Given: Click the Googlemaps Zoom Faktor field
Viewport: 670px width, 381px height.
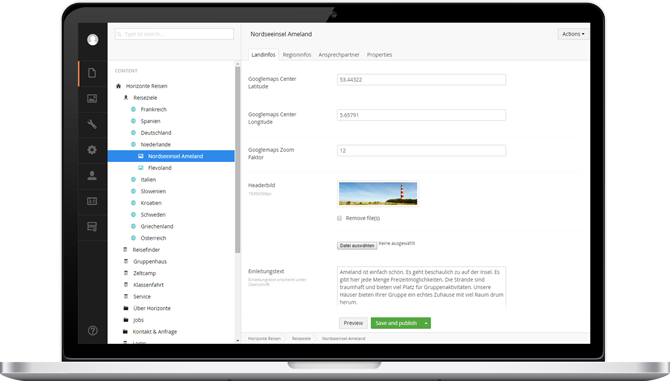Looking at the screenshot, I should (421, 151).
